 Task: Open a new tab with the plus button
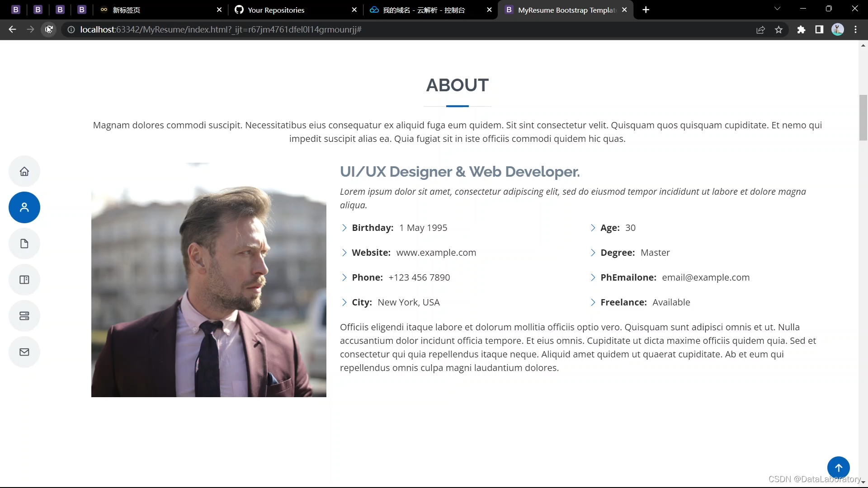(646, 10)
